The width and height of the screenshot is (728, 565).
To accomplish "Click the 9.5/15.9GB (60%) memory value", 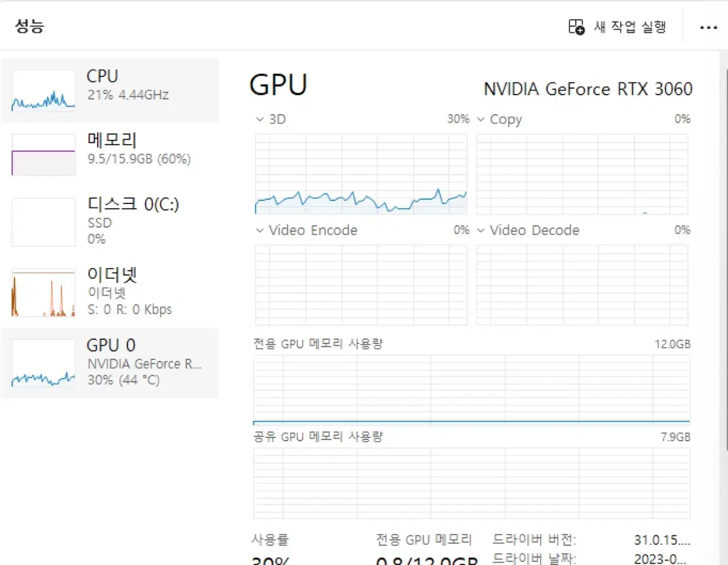I will coord(139,160).
